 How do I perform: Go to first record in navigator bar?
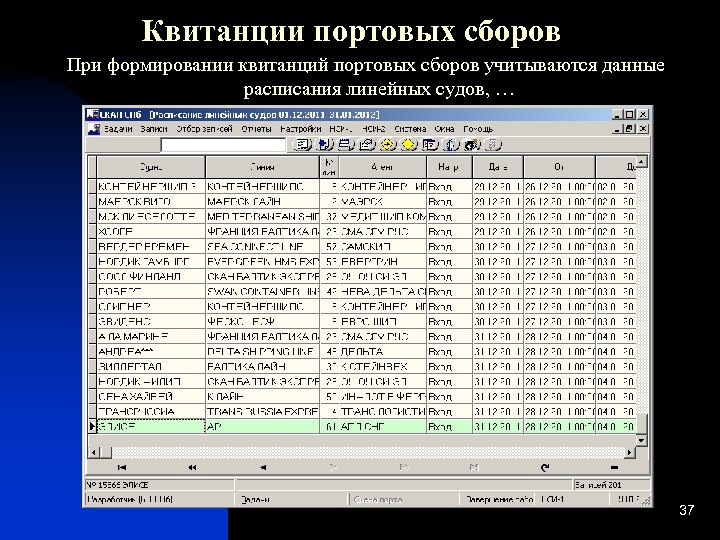point(122,467)
